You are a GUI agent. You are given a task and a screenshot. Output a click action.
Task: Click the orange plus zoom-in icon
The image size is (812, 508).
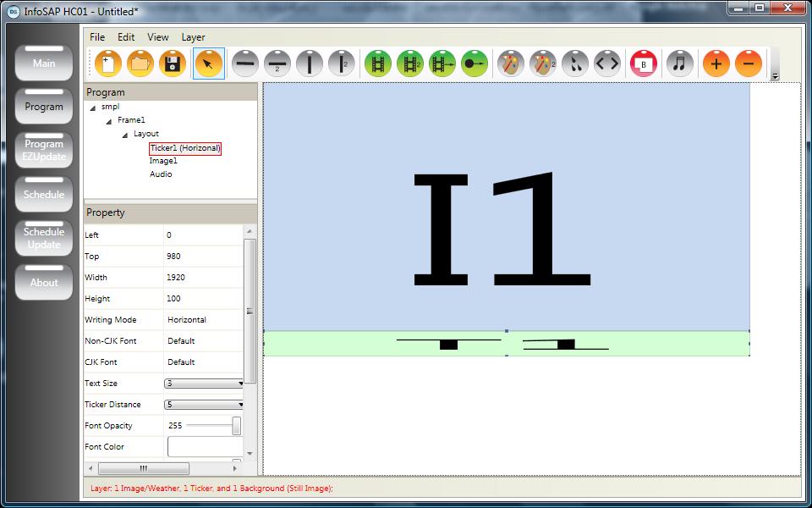[716, 63]
